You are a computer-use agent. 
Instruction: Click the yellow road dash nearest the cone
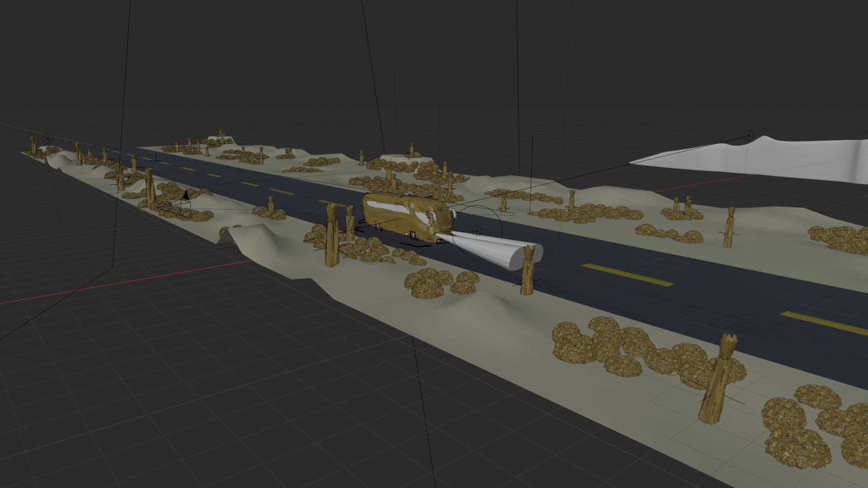(627, 275)
